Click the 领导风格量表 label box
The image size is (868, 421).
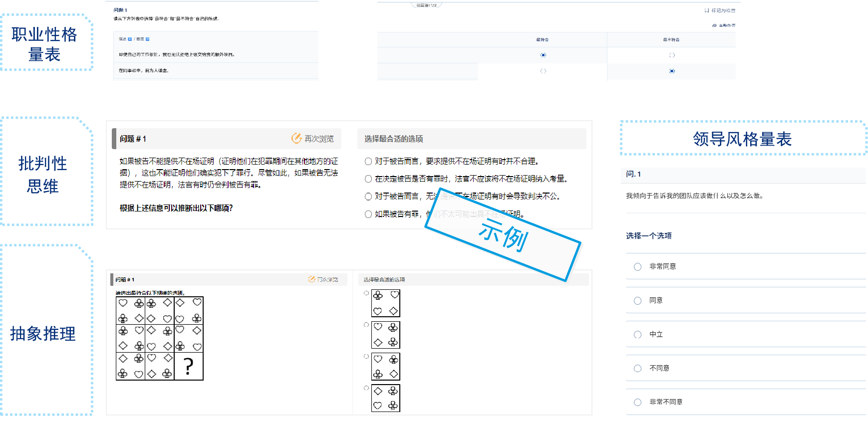click(x=742, y=139)
